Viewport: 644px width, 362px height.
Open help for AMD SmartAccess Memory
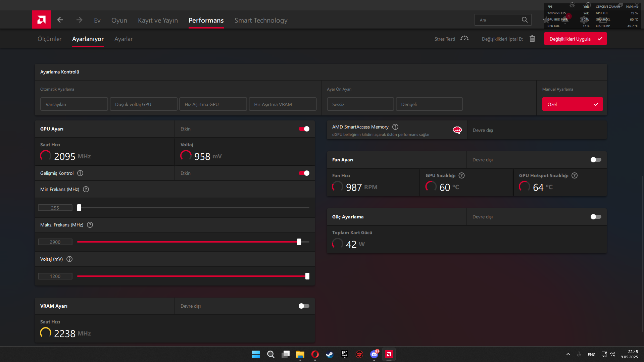[x=395, y=127]
